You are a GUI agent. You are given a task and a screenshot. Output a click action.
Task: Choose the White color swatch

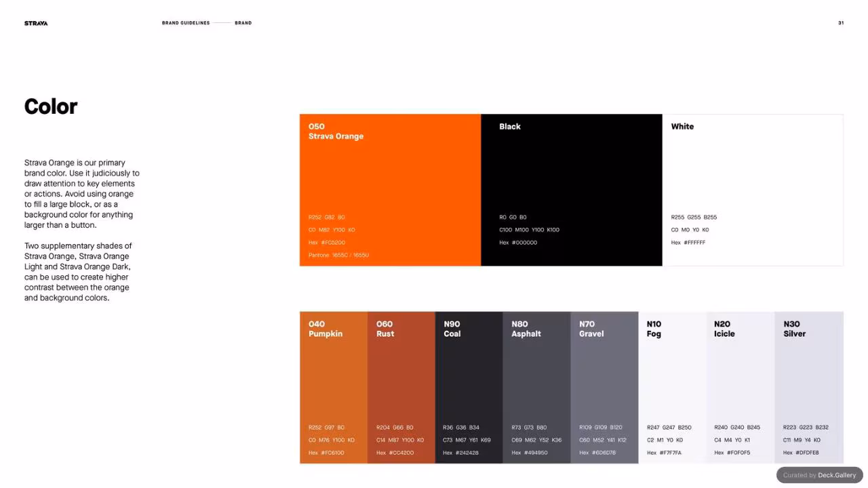click(753, 190)
